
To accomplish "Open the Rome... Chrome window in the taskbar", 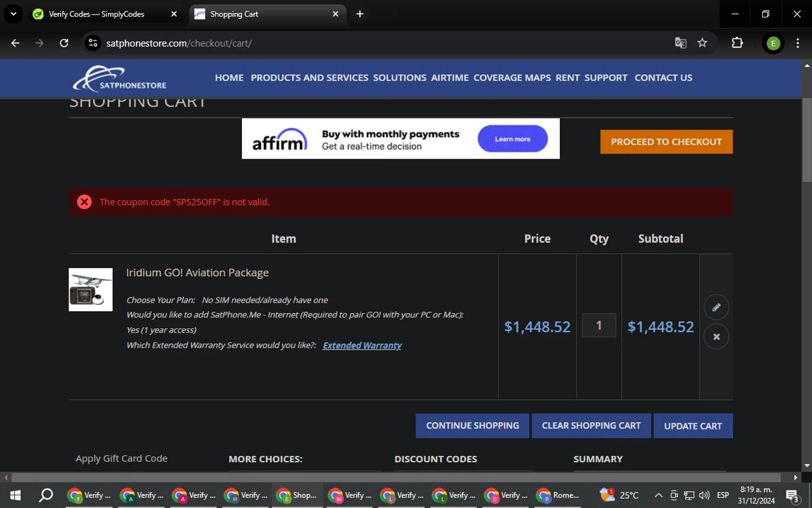I will coord(558,495).
